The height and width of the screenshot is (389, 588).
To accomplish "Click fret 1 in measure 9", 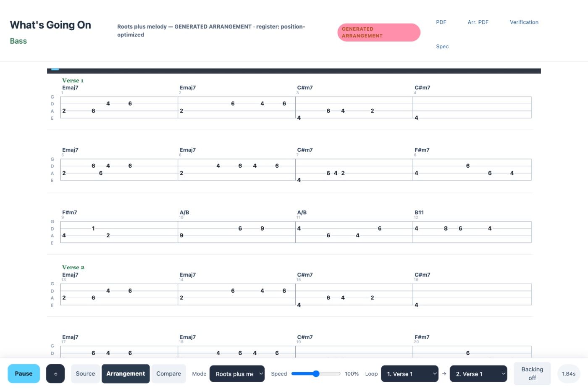I will pos(93,229).
